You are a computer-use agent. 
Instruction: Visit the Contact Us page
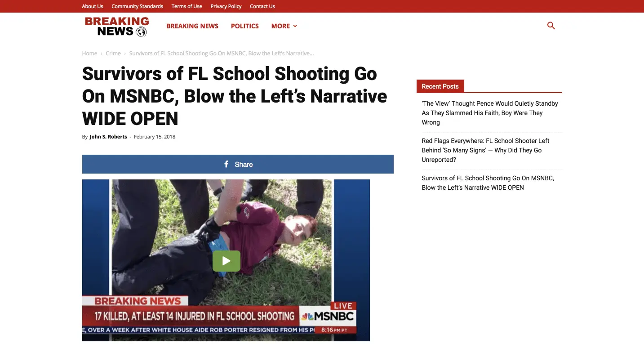click(x=262, y=6)
